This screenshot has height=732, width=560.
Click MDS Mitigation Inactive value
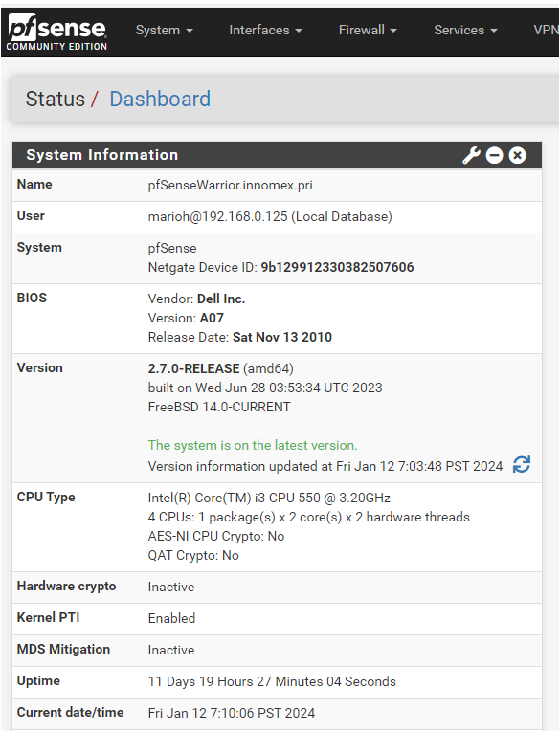[x=171, y=651]
